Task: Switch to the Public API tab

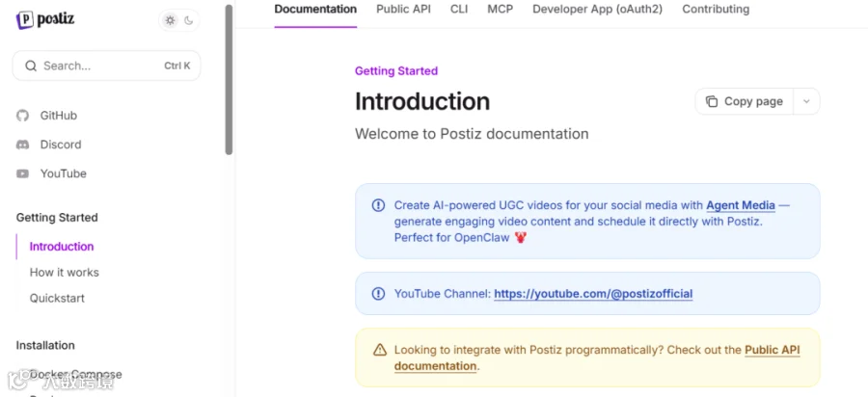Action: coord(403,10)
